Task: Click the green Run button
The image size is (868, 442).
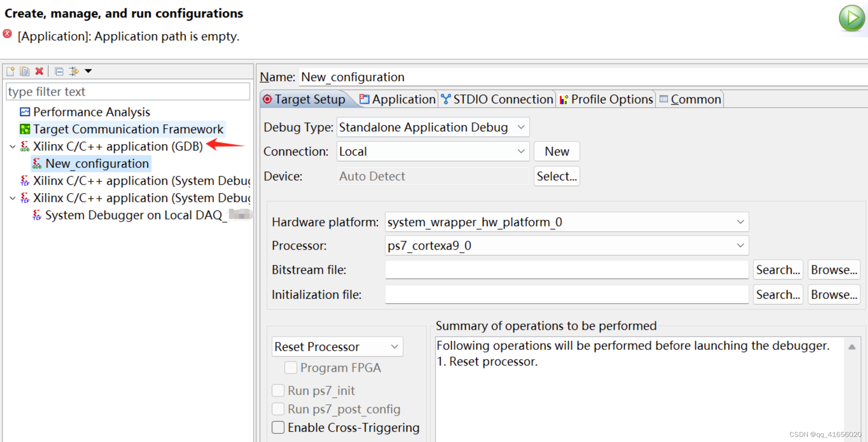Action: click(852, 18)
